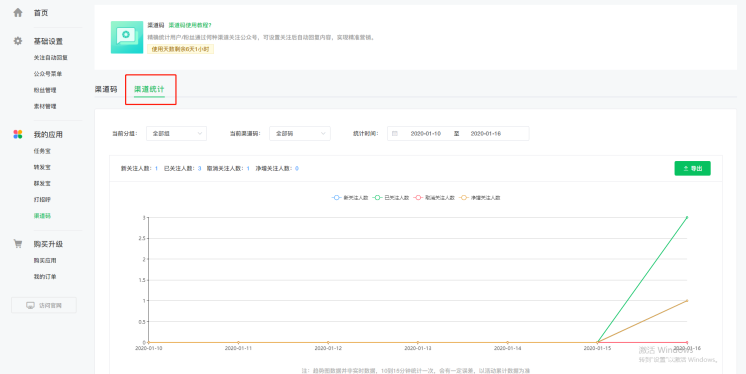Click the 新关注人数 count value in summary
This screenshot has width=746, height=374.
156,168
